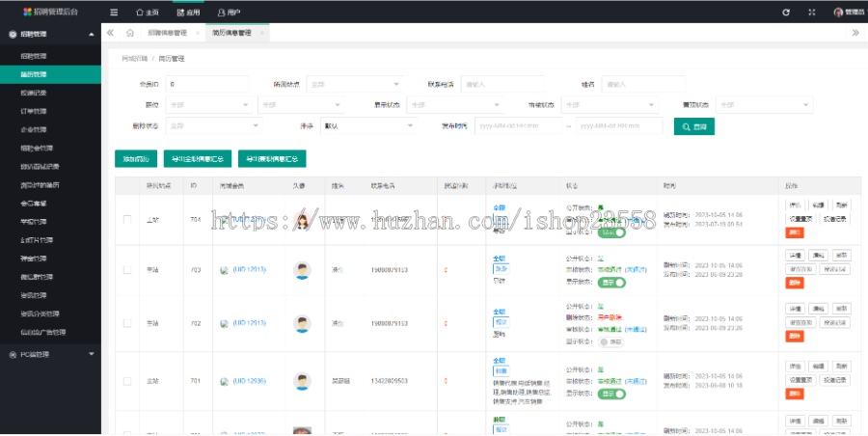This screenshot has width=868, height=436.
Task: Click the green 查询 search button
Action: tap(693, 125)
